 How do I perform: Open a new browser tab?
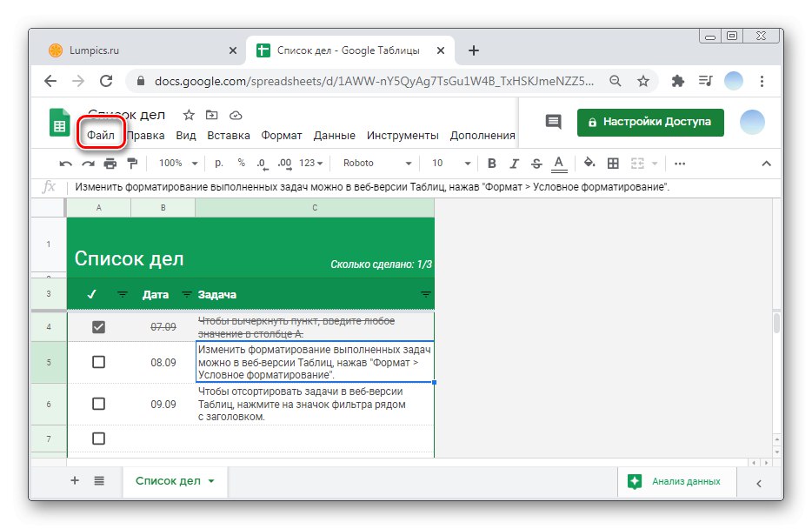(473, 50)
